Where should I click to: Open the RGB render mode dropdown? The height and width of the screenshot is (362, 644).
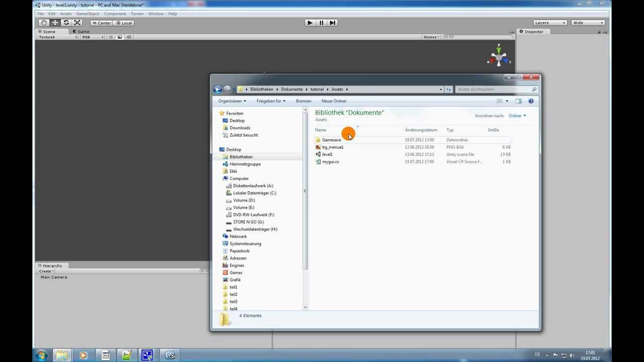93,37
